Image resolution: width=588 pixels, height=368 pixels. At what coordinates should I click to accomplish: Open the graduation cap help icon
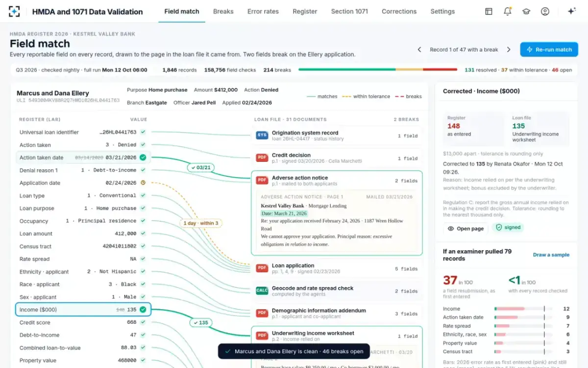point(526,11)
